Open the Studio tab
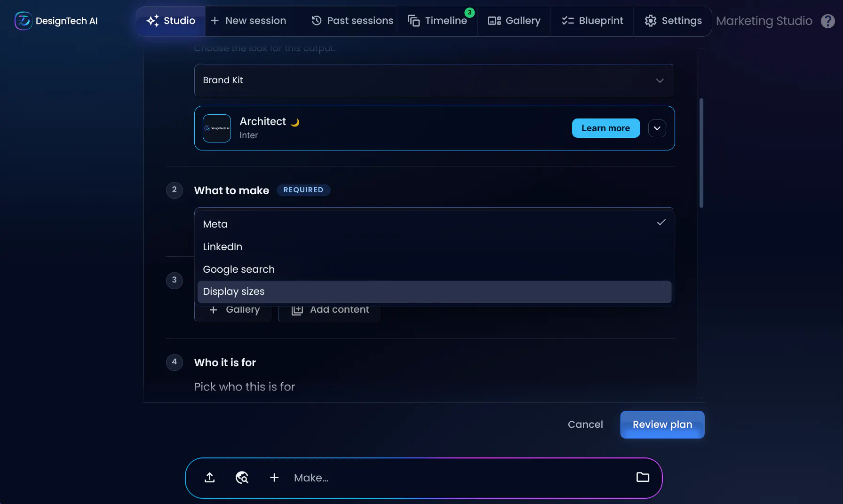The width and height of the screenshot is (843, 504). point(171,21)
